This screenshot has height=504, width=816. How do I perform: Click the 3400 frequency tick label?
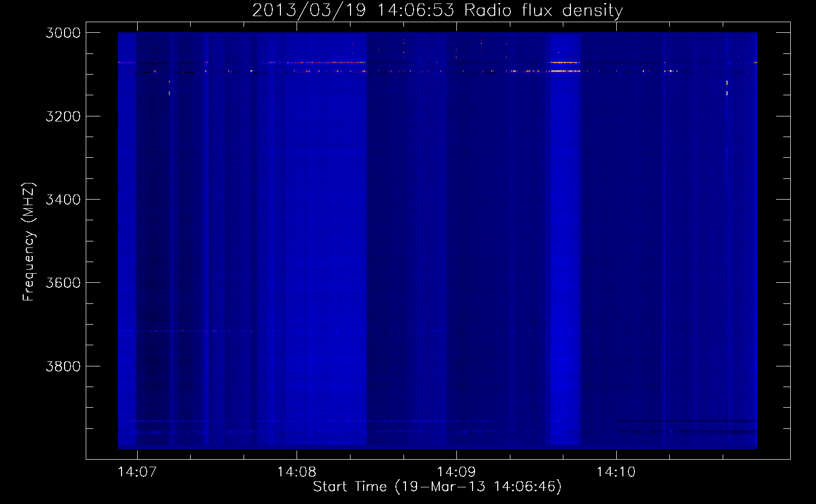tap(63, 200)
